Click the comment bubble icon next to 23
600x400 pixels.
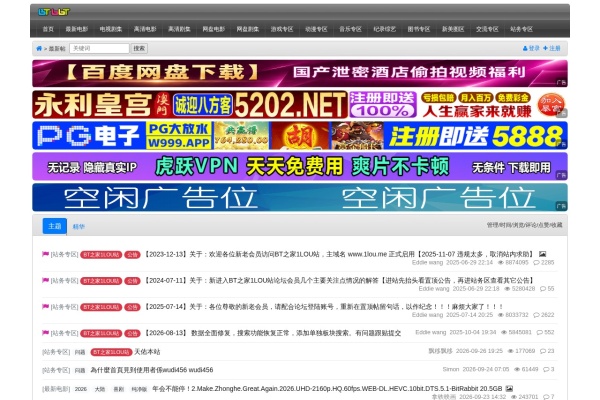543,351
